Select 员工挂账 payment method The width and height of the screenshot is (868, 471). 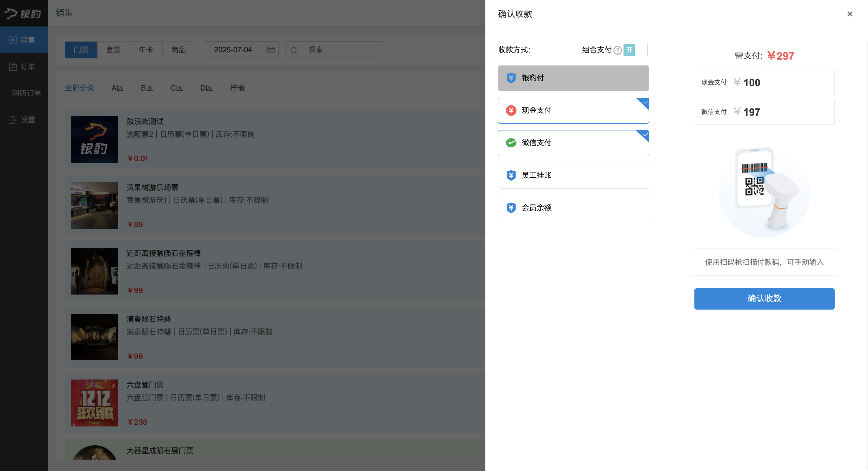(573, 176)
